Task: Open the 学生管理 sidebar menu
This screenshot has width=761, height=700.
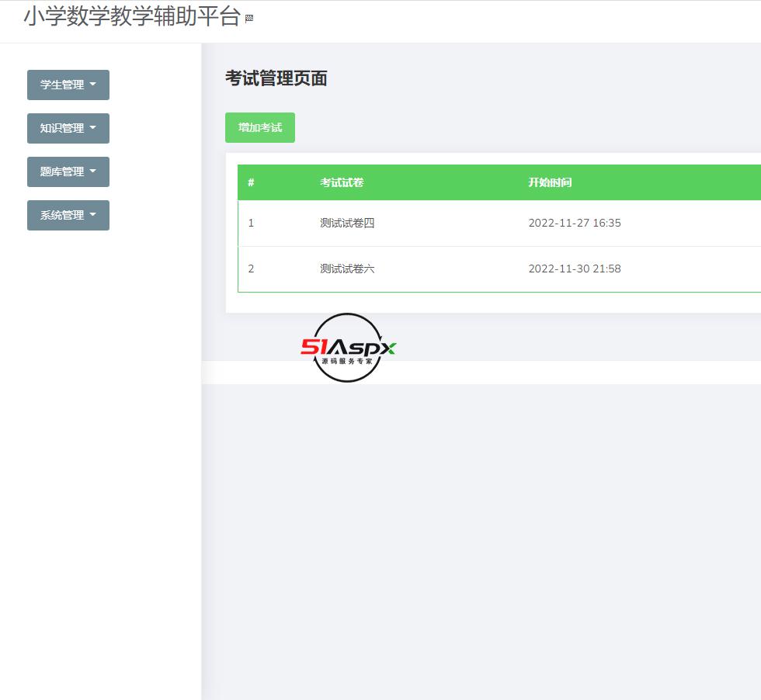Action: tap(68, 85)
